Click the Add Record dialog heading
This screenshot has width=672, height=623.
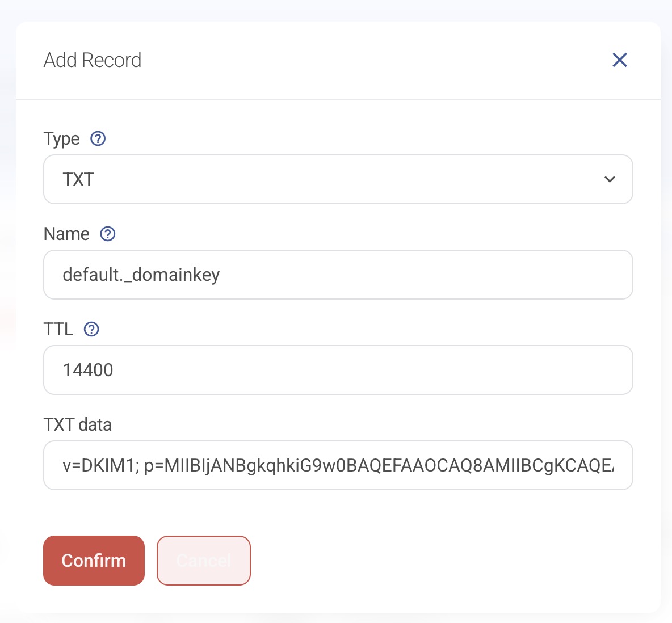pos(93,60)
